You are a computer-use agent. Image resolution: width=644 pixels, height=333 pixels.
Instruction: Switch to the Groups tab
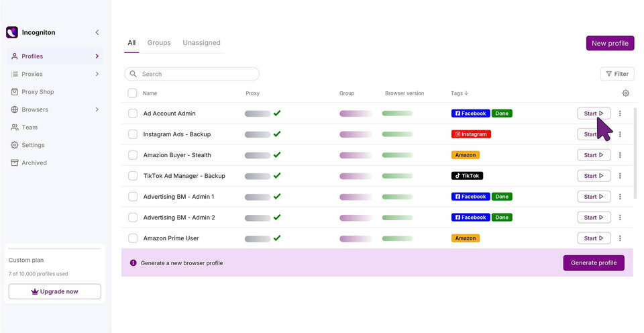[159, 43]
